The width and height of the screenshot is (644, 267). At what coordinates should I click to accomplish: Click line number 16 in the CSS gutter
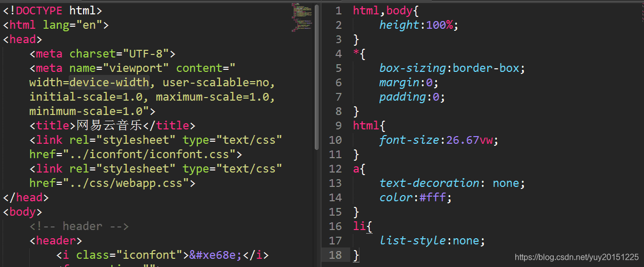click(335, 226)
